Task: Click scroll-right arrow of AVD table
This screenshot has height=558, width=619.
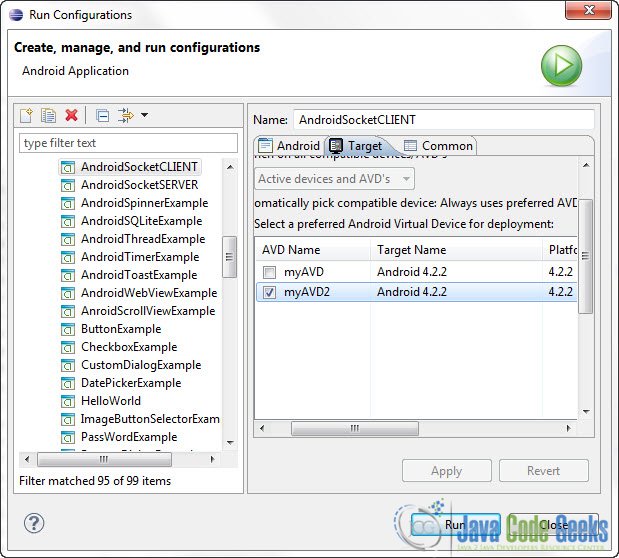Action: click(569, 428)
